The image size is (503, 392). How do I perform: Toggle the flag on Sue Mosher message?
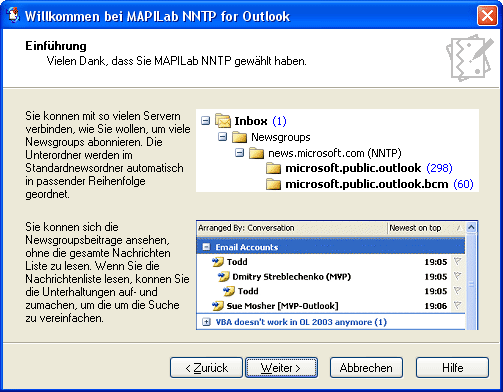click(x=457, y=305)
